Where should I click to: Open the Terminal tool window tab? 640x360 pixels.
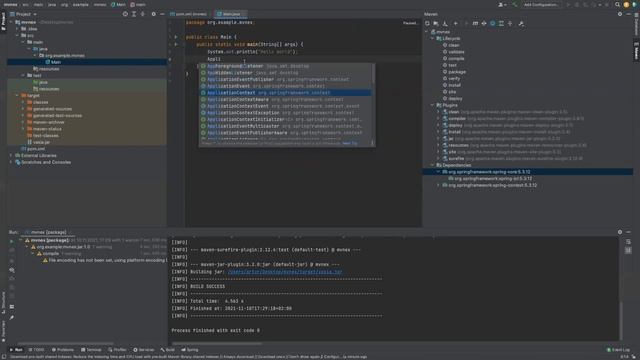pyautogui.click(x=91, y=350)
